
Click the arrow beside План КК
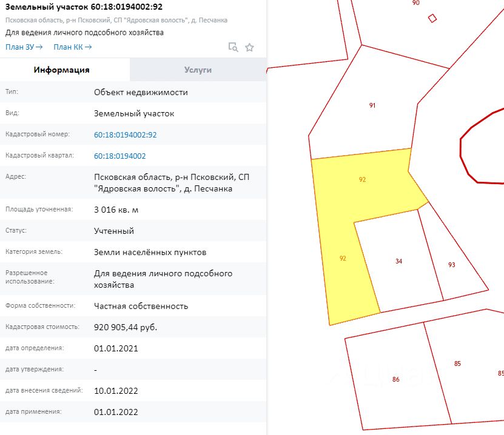coord(89,47)
